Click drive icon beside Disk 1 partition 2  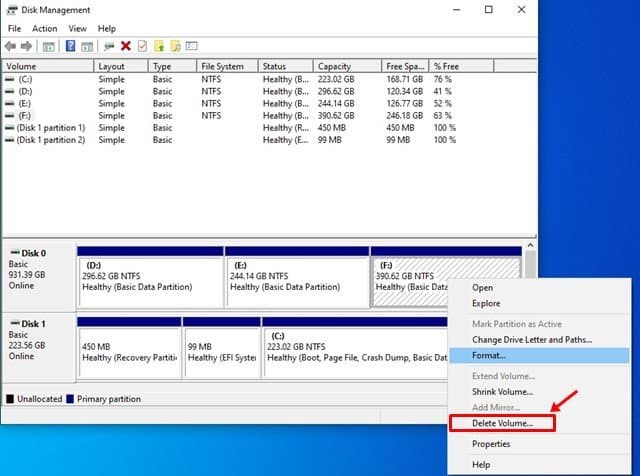tap(9, 140)
